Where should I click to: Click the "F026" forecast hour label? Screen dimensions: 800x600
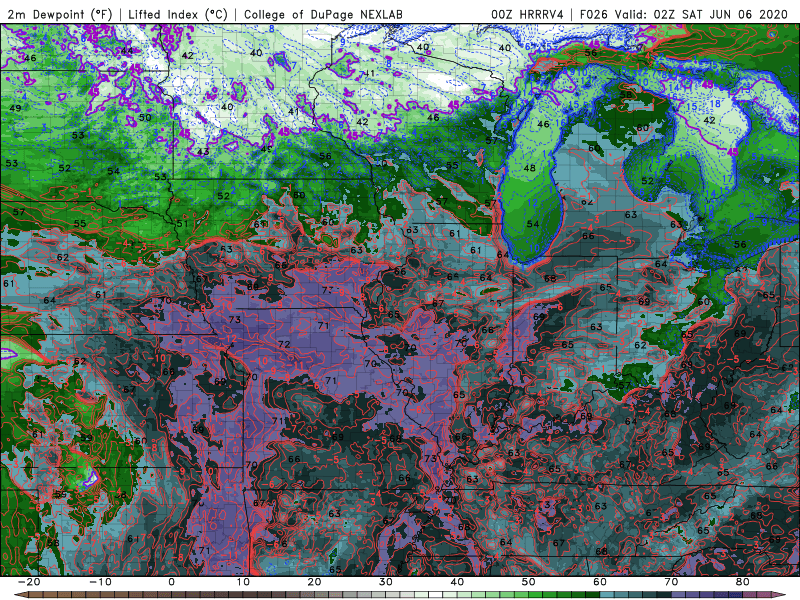pyautogui.click(x=594, y=14)
